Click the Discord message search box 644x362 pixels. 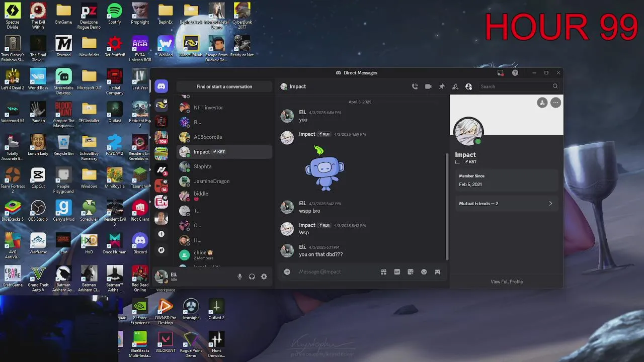[518, 86]
